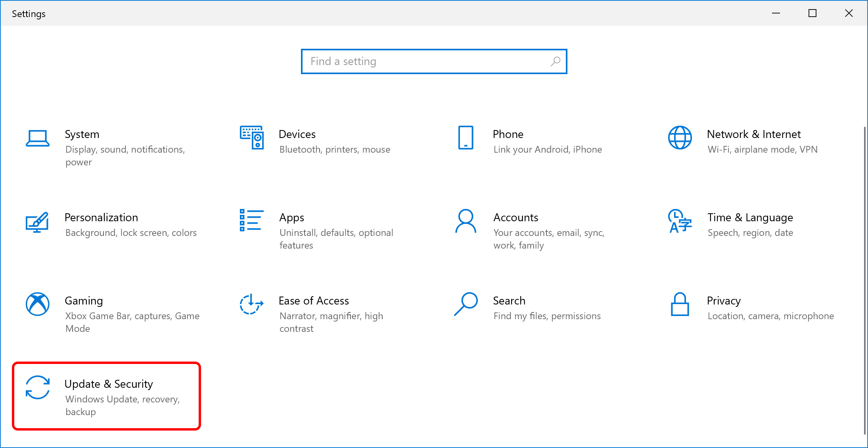Screen dimensions: 868x448
Task: Click the Ease of Access icon
Action: tap(252, 304)
